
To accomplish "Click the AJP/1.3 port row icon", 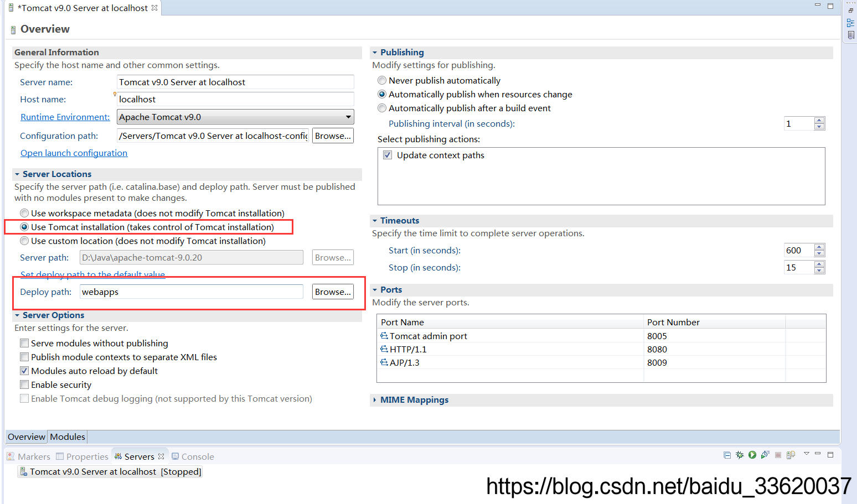I will 384,362.
